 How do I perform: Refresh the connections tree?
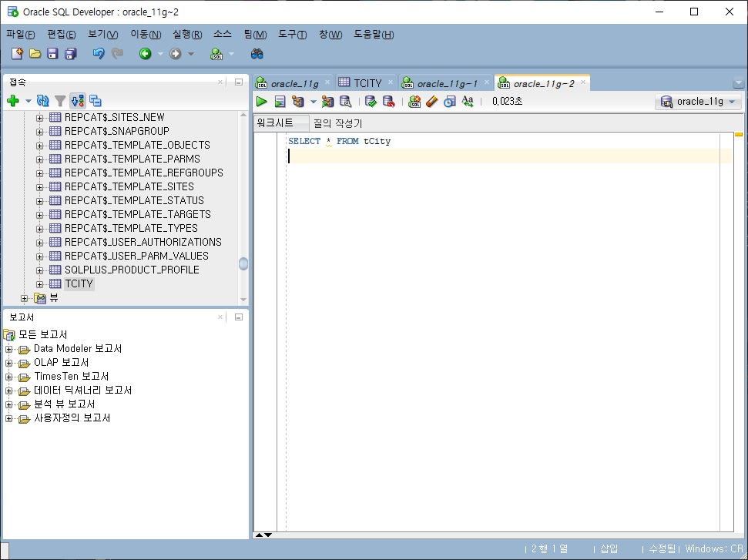42,101
